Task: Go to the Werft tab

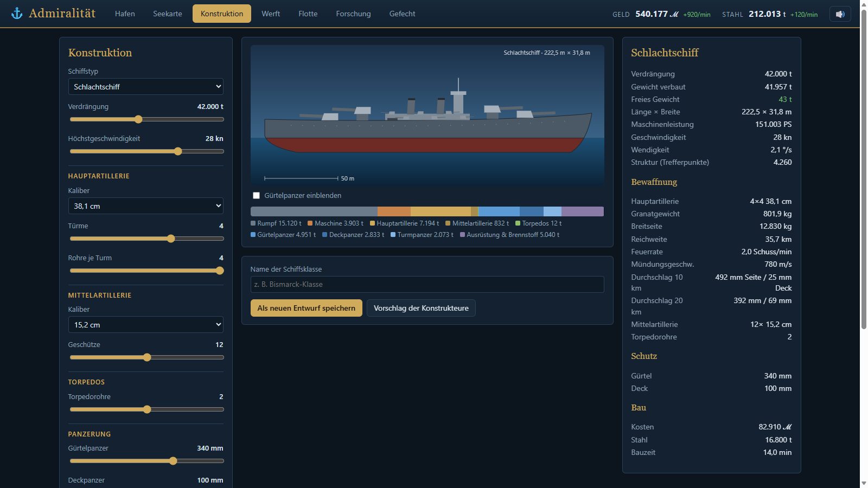Action: 271,14
